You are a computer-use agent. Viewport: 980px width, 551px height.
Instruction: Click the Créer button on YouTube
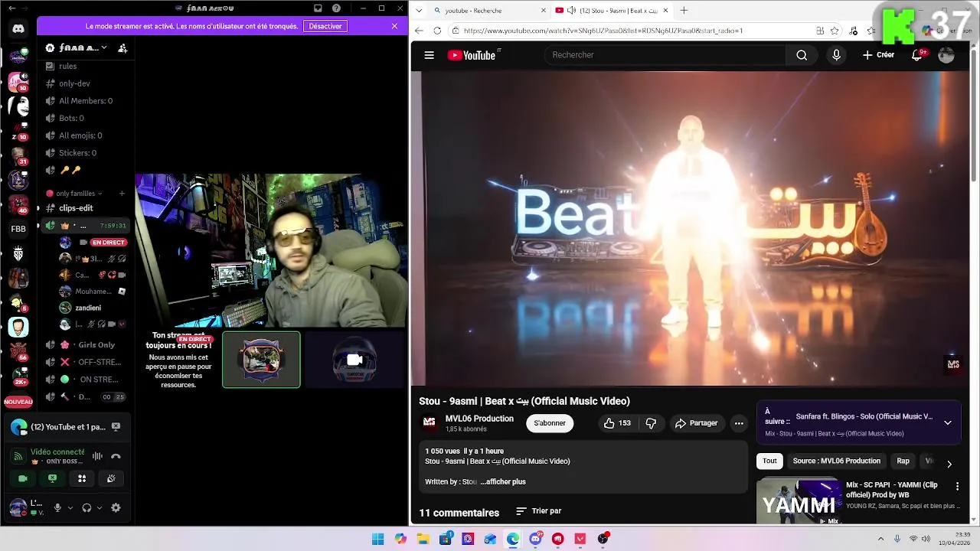tap(878, 55)
